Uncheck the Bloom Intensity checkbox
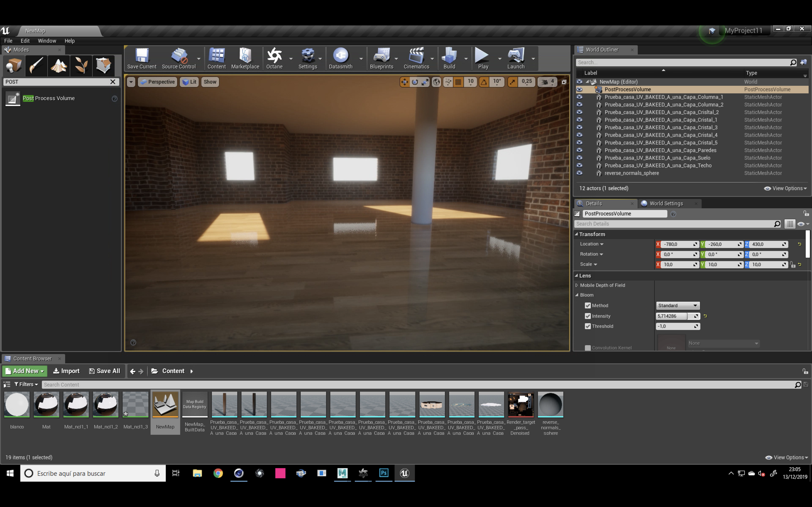The image size is (812, 507). point(588,316)
